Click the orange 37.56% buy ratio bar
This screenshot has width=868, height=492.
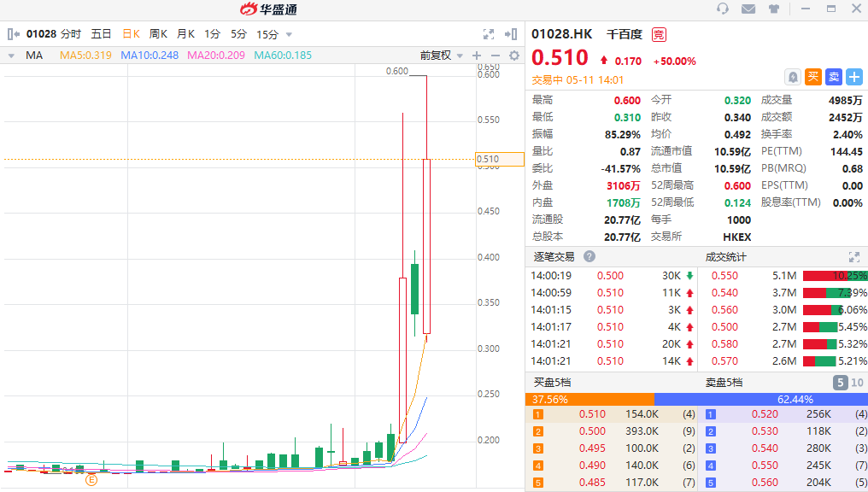pos(589,399)
